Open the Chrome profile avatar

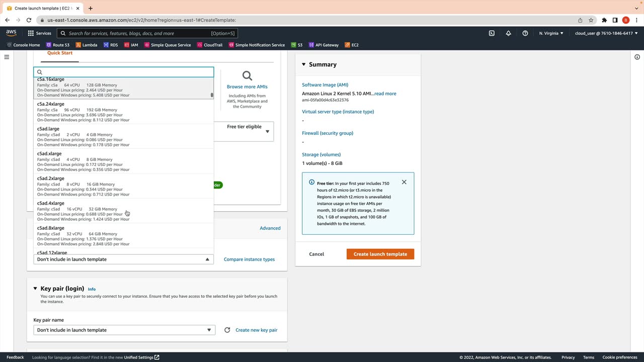626,20
